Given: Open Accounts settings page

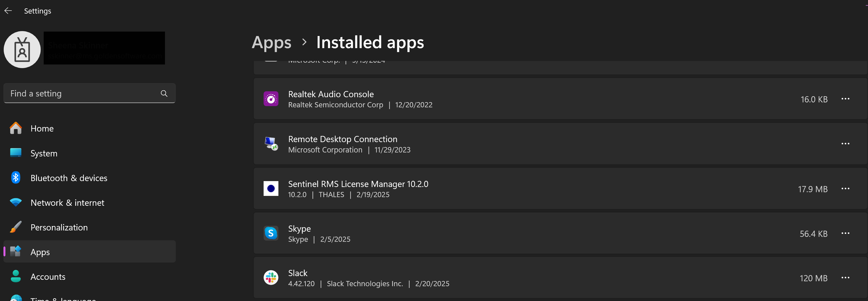Looking at the screenshot, I should pyautogui.click(x=89, y=276).
